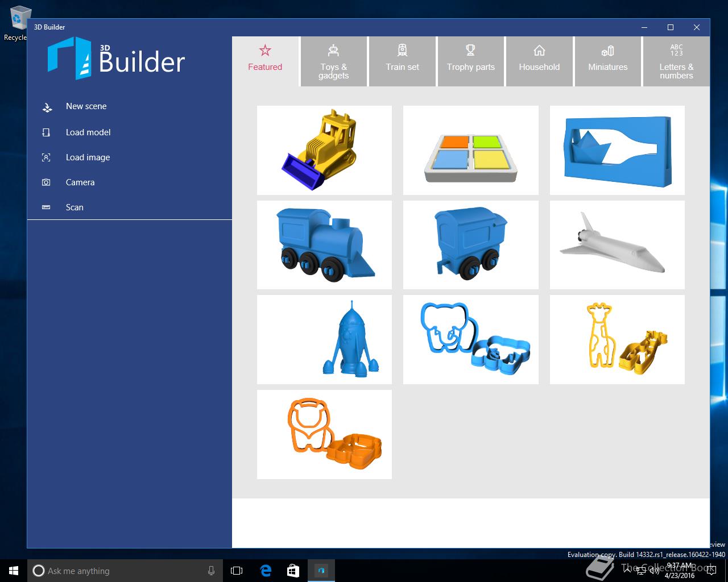
Task: Select the Featured tab label
Action: 265,67
